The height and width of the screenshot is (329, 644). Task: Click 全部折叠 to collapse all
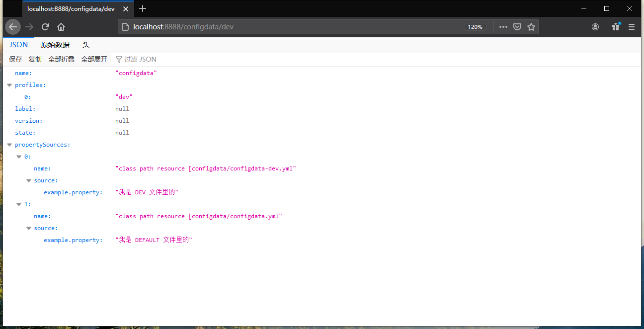[x=61, y=59]
